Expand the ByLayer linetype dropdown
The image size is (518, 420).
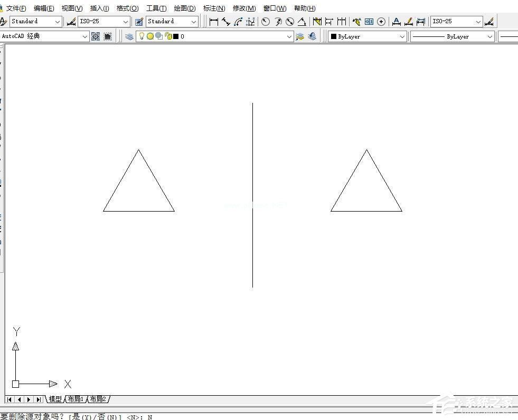489,36
